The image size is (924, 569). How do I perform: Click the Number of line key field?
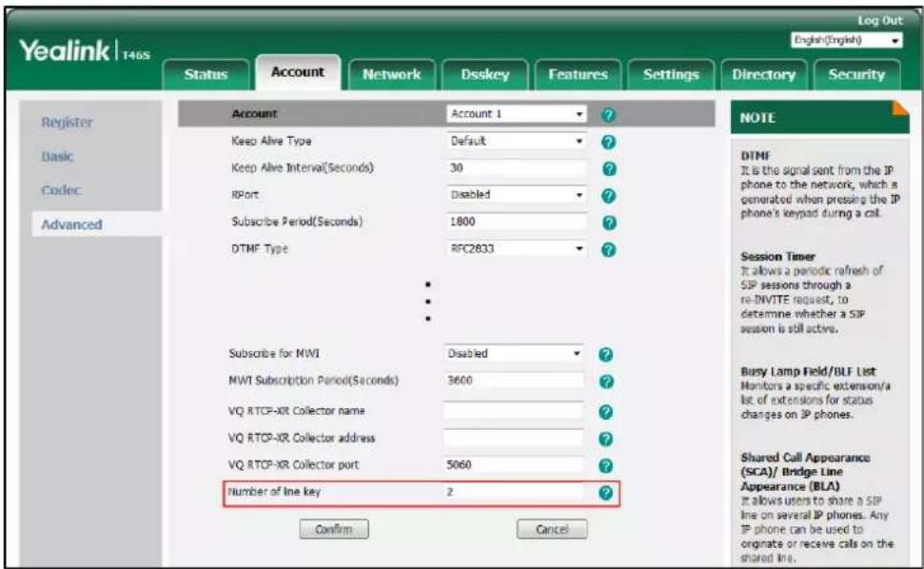513,492
